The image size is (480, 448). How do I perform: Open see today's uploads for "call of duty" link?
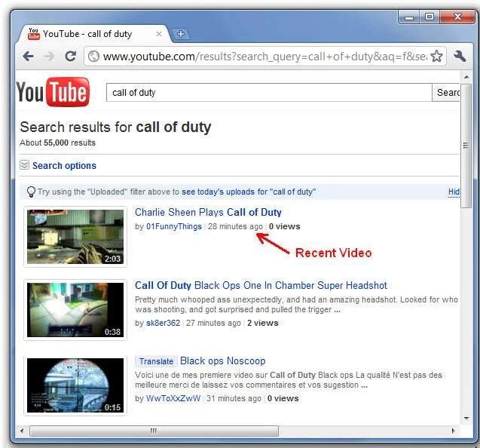click(x=249, y=192)
